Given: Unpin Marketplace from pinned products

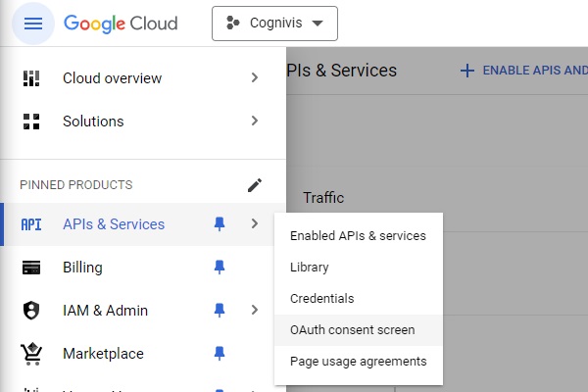Looking at the screenshot, I should click(220, 354).
